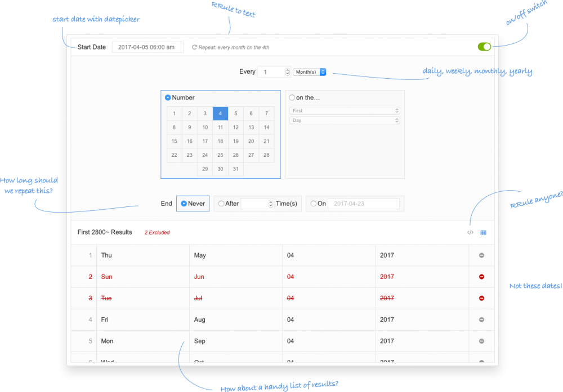Select the 'on the…' radio button
The height and width of the screenshot is (392, 563).
coord(292,97)
